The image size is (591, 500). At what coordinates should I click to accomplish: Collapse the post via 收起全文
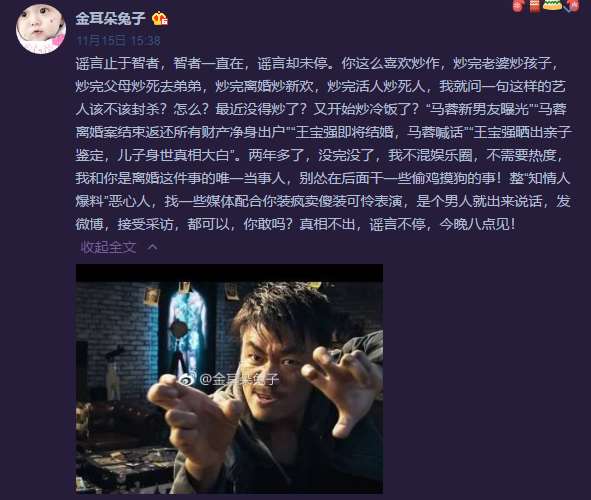click(108, 247)
